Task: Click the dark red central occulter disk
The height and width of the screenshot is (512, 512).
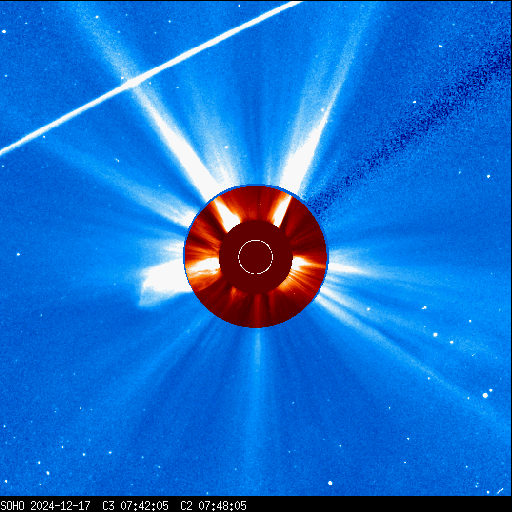Action: (x=256, y=257)
